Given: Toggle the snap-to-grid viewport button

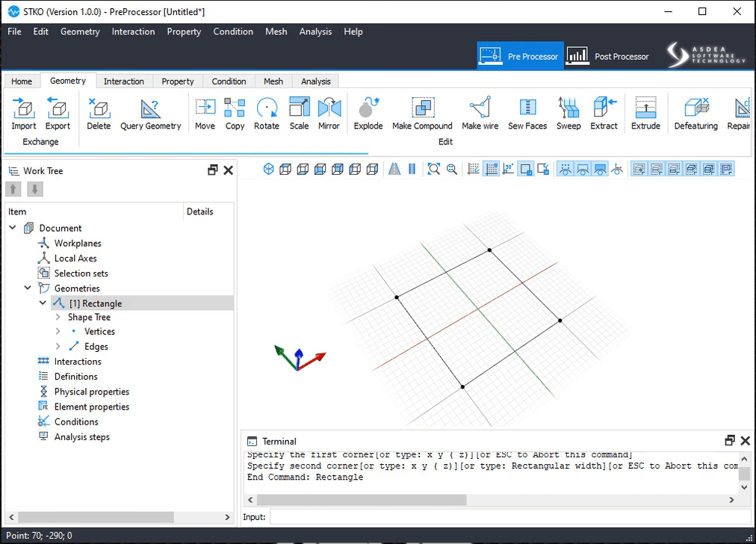Looking at the screenshot, I should click(x=492, y=170).
